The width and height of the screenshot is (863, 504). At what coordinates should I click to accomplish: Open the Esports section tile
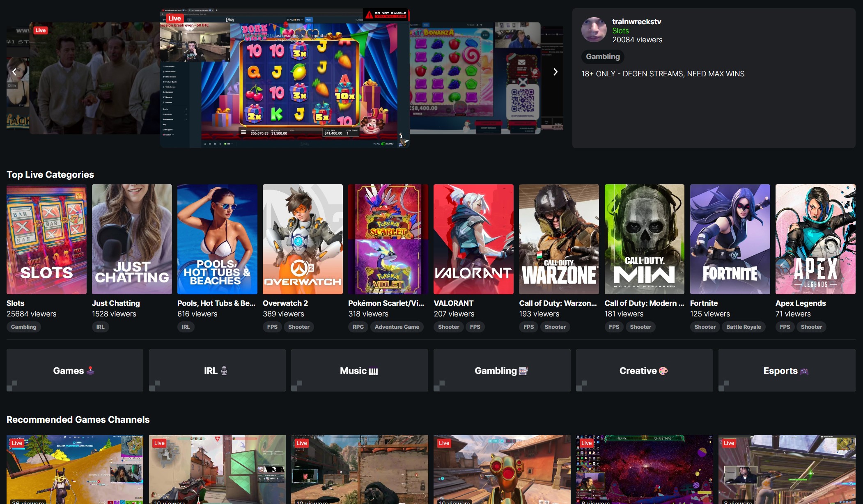click(x=787, y=371)
